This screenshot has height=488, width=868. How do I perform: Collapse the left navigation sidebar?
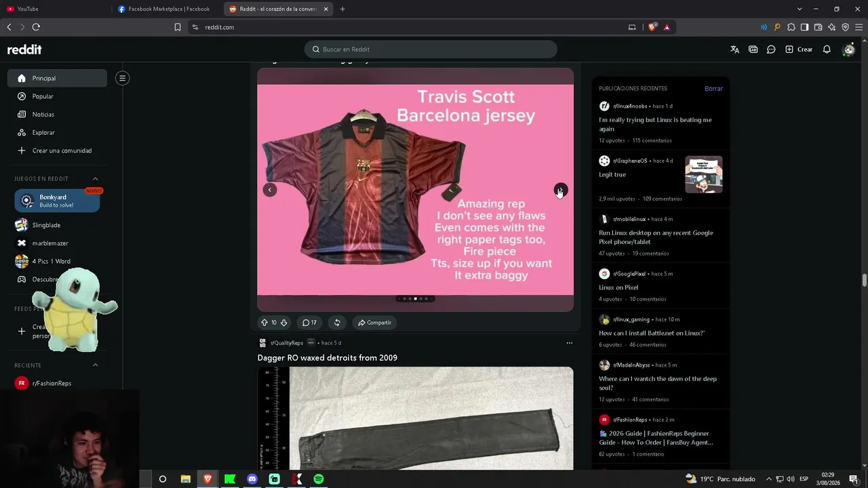pyautogui.click(x=123, y=78)
